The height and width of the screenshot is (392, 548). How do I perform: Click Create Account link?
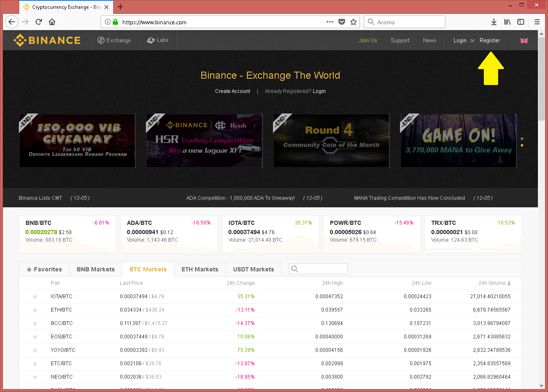coord(233,91)
